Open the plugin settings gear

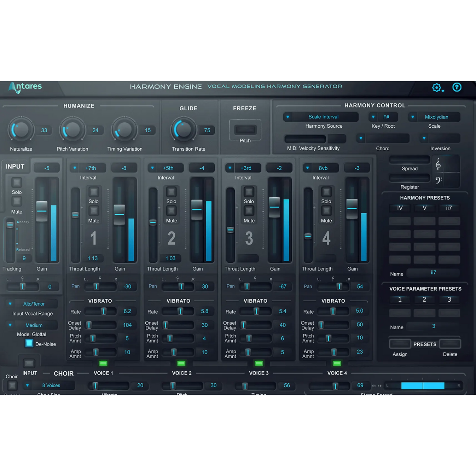coord(437,87)
